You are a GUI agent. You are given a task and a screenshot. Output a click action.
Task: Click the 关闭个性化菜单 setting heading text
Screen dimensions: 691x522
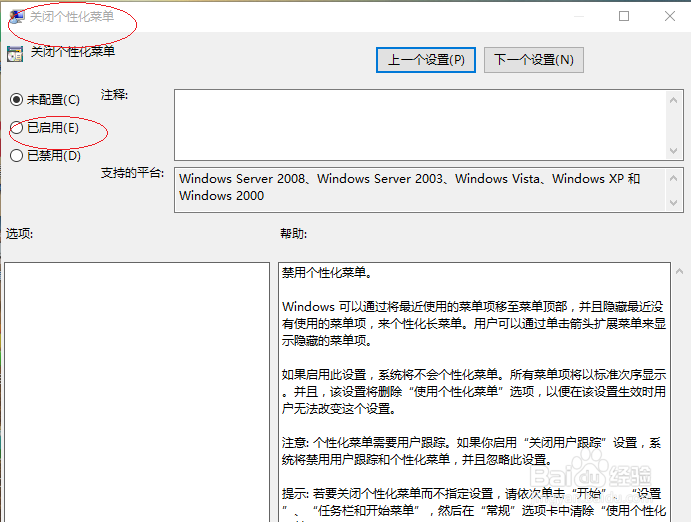click(73, 52)
